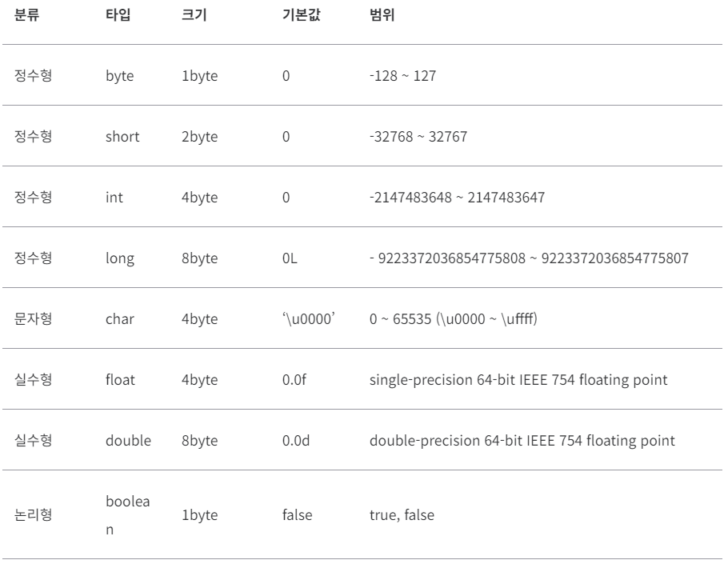Select the short type cell
Screen dimensions: 728x564
122,137
